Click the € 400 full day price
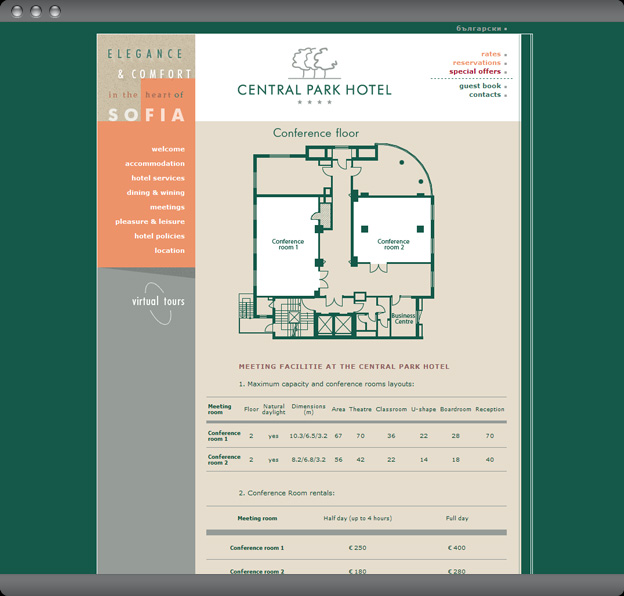 (x=456, y=548)
